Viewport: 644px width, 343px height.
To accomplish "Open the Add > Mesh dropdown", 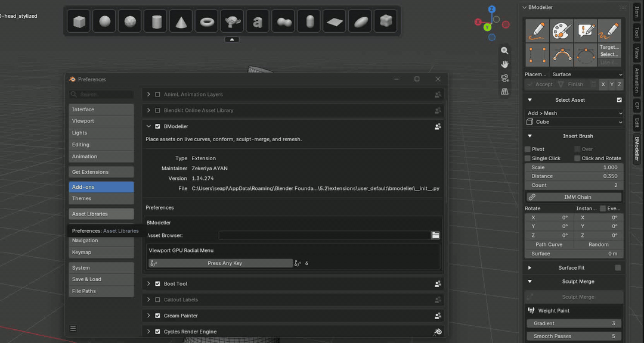I will [574, 113].
